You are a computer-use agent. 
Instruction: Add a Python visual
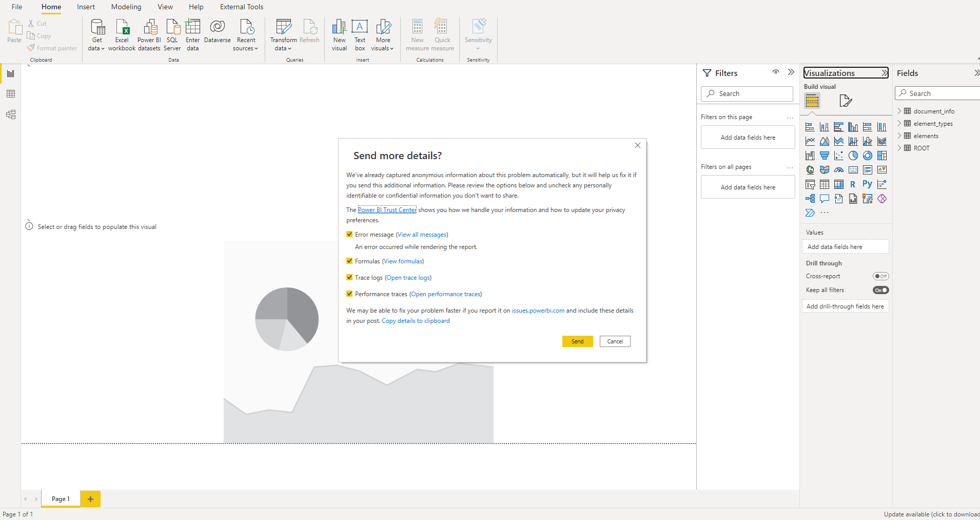868,184
